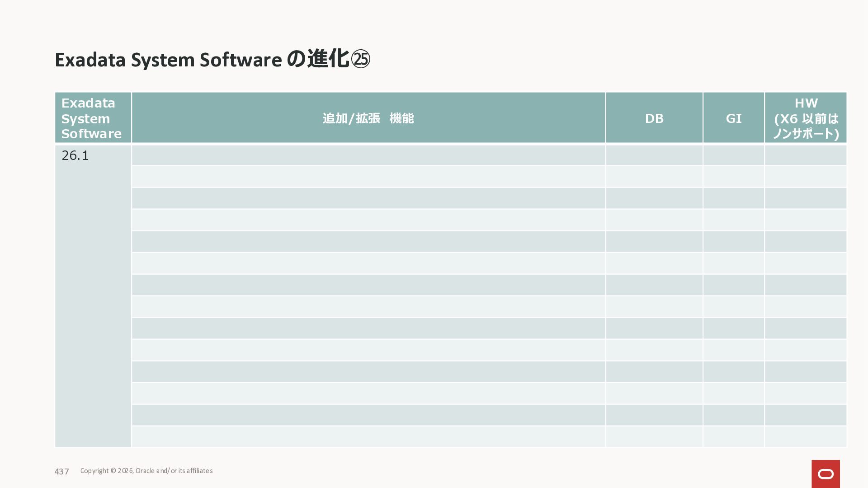The image size is (868, 488).
Task: Select the 26.1 version cell
Action: pyautogui.click(x=75, y=155)
